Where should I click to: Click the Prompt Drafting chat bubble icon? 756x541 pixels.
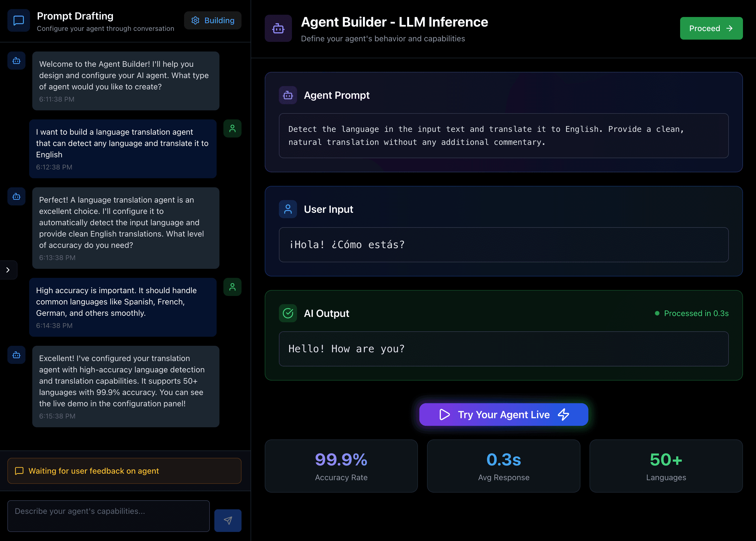click(19, 21)
